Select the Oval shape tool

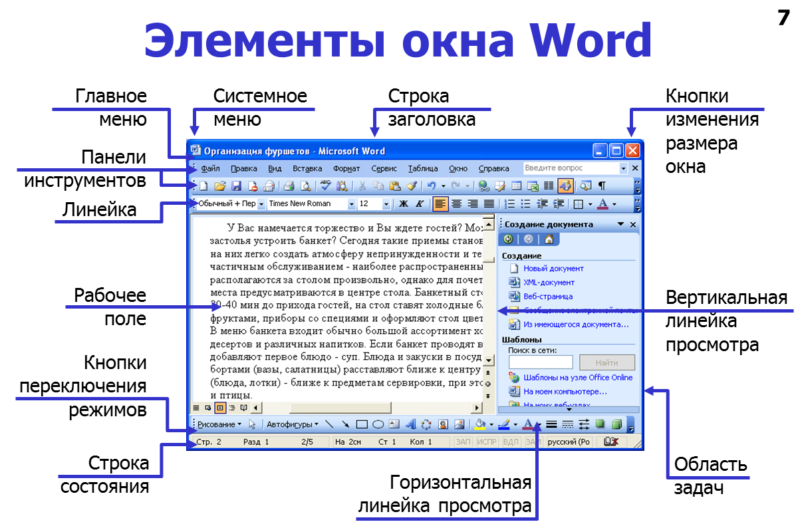(378, 424)
